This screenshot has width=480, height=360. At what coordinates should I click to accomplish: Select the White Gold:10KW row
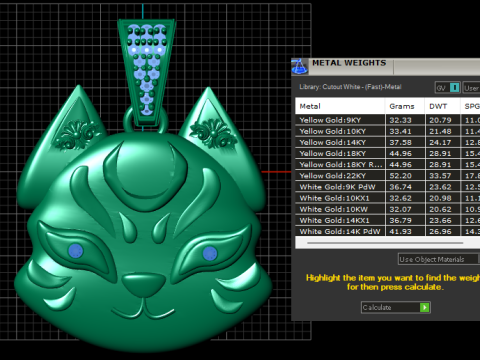(388, 209)
